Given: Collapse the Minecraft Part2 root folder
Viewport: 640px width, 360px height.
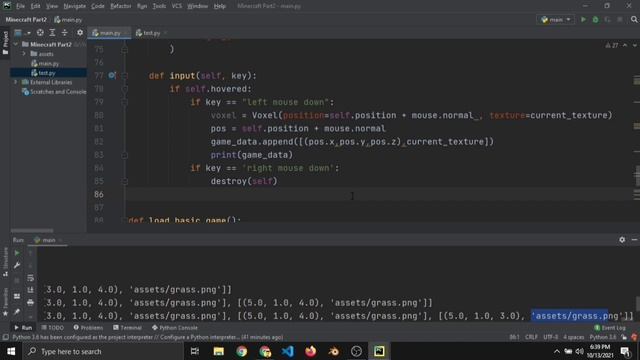Looking at the screenshot, I should click(x=16, y=44).
